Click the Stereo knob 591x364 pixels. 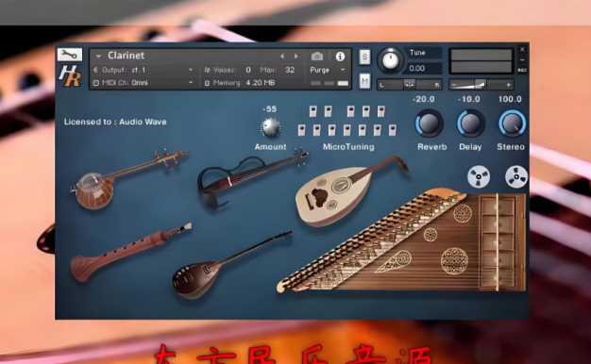(513, 124)
